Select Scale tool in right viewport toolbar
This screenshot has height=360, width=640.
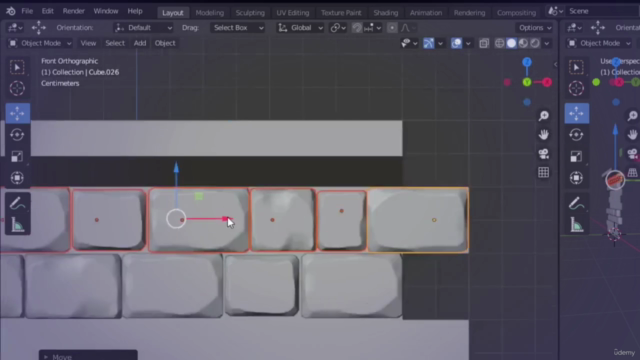point(576,156)
